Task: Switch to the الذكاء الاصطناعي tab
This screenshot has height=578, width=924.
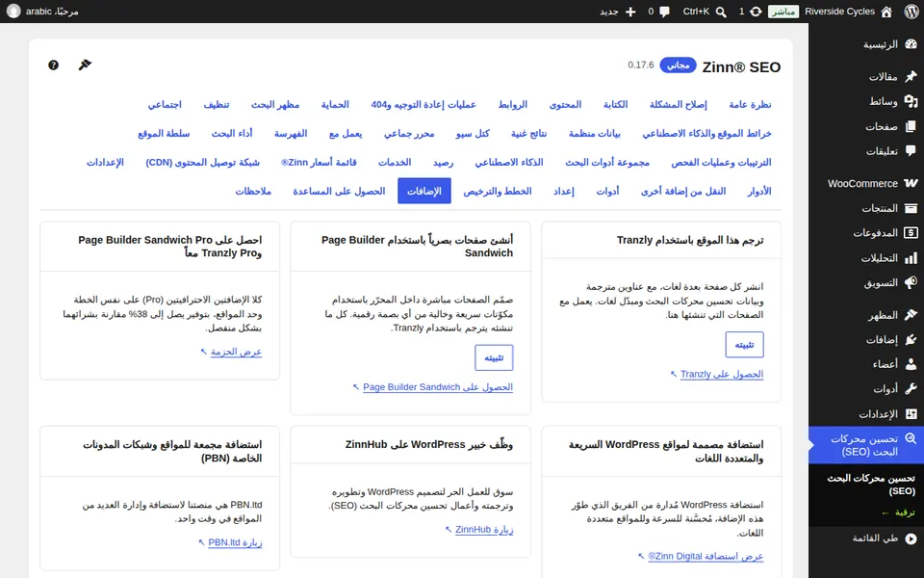Action: click(509, 162)
